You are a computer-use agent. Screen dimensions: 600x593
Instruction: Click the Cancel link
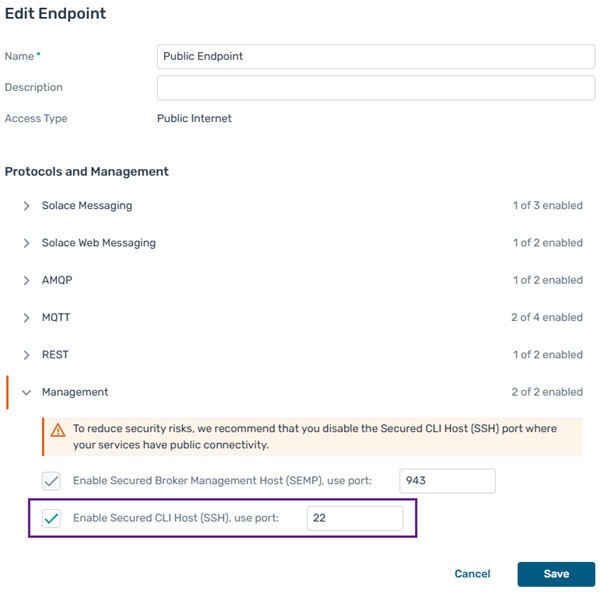pos(472,574)
